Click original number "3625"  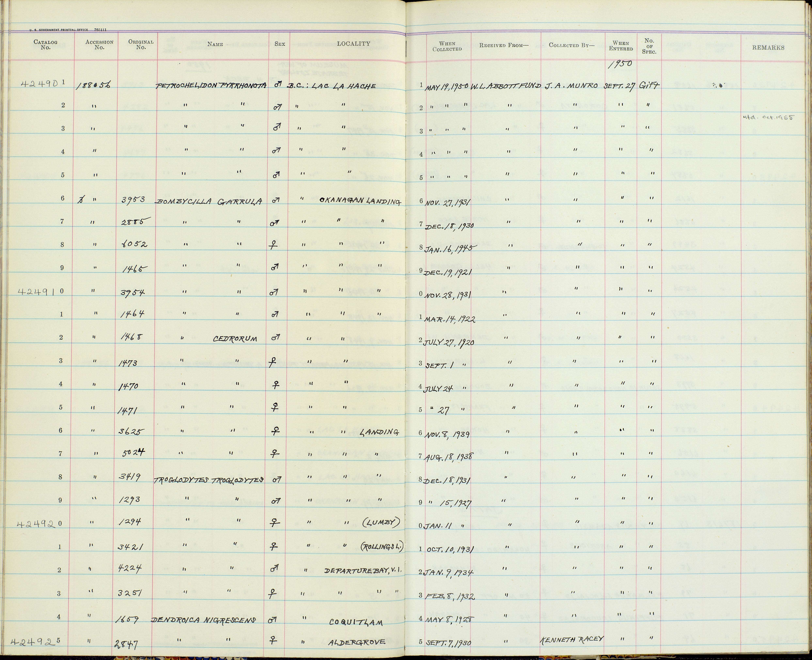click(x=132, y=432)
